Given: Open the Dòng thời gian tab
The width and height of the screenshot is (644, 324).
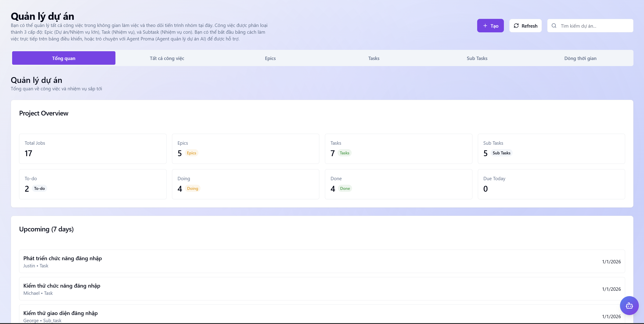Looking at the screenshot, I should [x=580, y=58].
